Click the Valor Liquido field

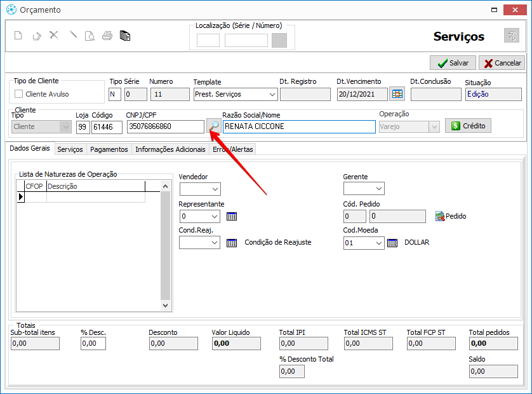[x=237, y=343]
